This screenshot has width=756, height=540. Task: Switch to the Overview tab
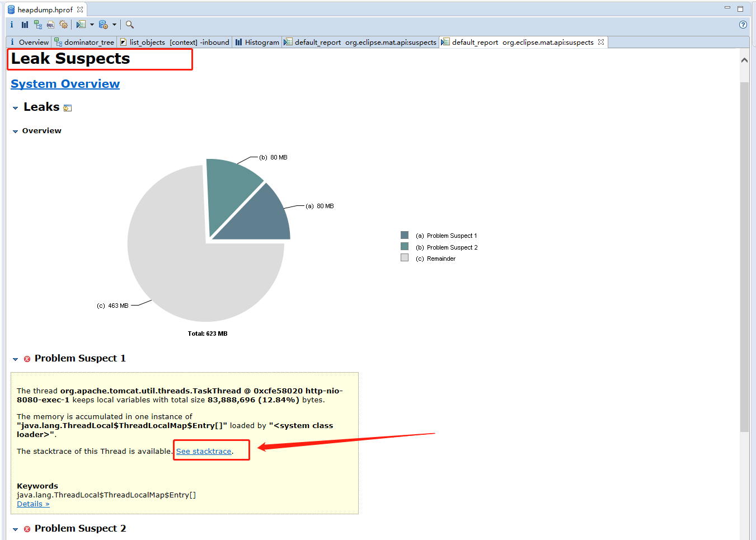click(x=30, y=42)
